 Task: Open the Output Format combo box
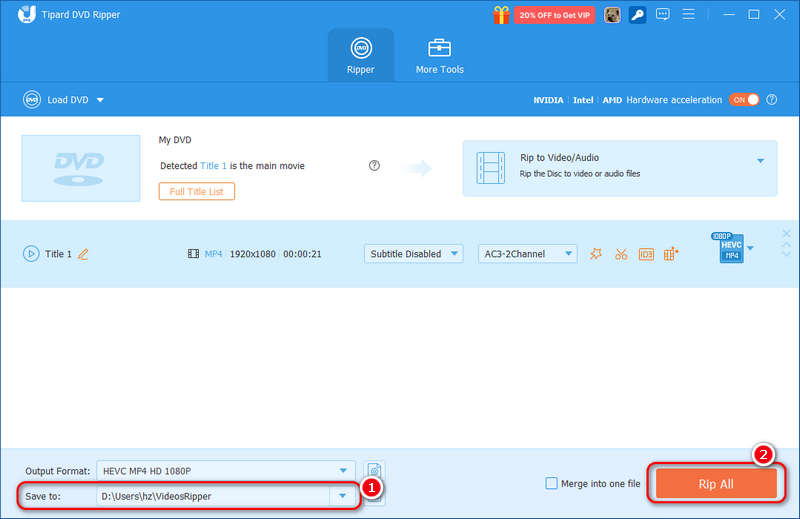[x=226, y=471]
